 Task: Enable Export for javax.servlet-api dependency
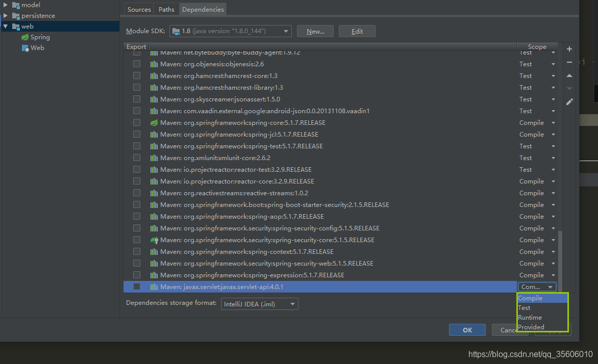[136, 287]
